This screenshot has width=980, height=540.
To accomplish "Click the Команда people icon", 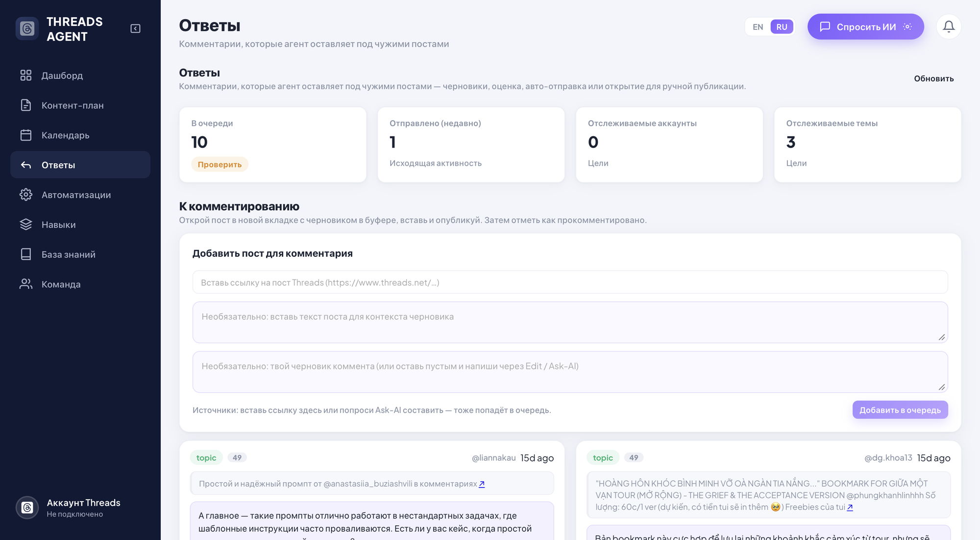I will (26, 284).
